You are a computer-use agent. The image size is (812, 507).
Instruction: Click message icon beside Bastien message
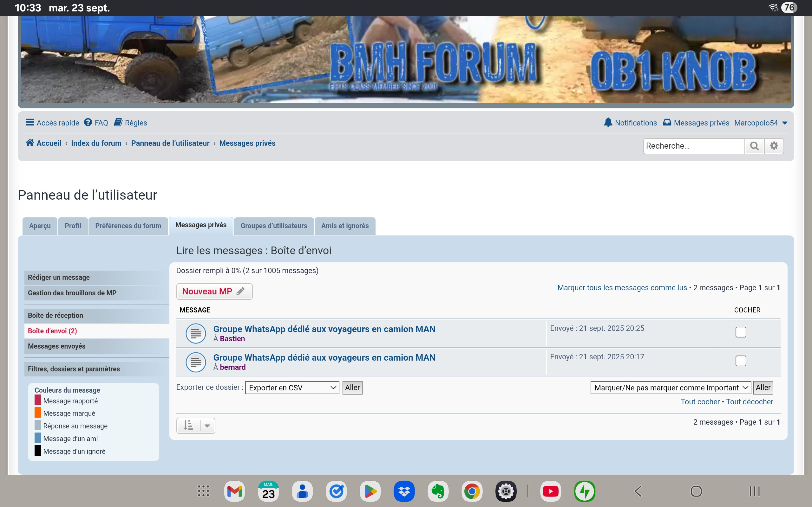click(196, 333)
